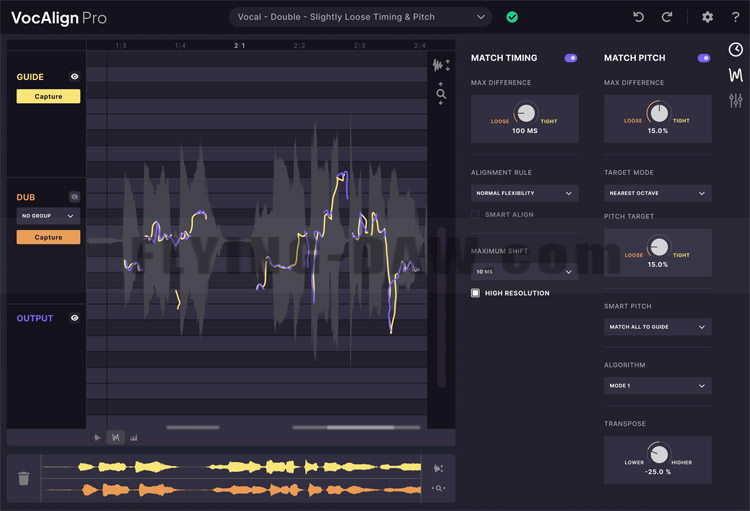Click the orange dub overview waveform

click(x=232, y=489)
